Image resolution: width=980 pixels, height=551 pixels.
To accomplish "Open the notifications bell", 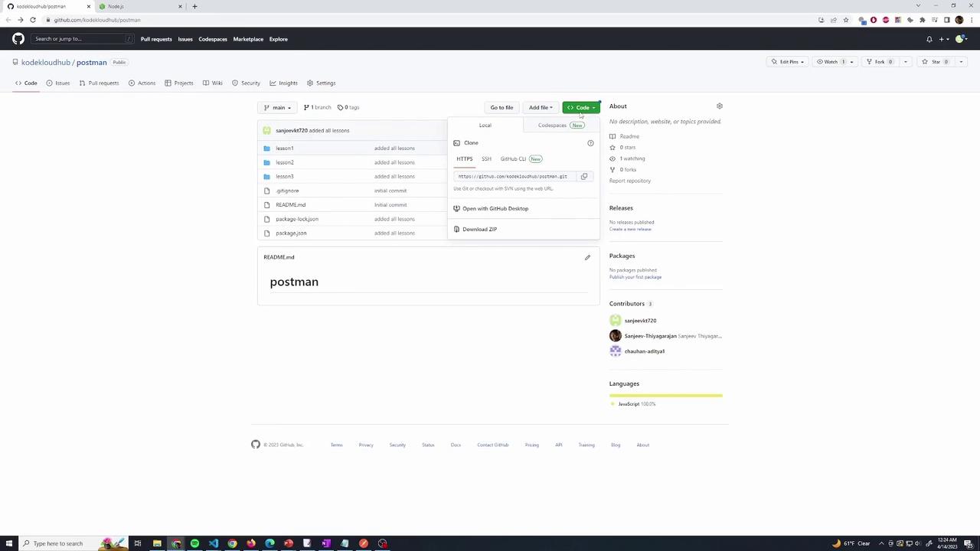I will point(929,39).
